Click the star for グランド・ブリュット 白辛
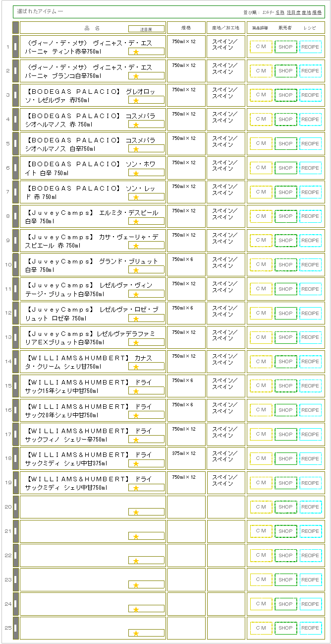The height and width of the screenshot is (644, 331). pyautogui.click(x=136, y=270)
